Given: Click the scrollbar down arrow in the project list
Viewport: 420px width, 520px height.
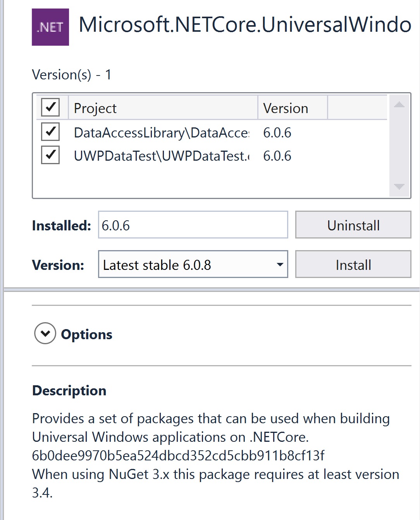Looking at the screenshot, I should (398, 187).
